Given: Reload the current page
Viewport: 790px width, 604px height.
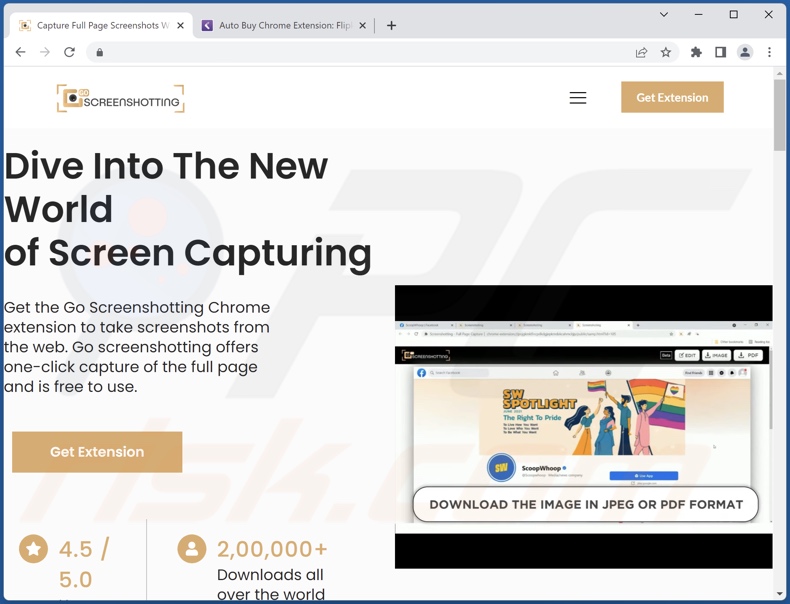Looking at the screenshot, I should 69,52.
